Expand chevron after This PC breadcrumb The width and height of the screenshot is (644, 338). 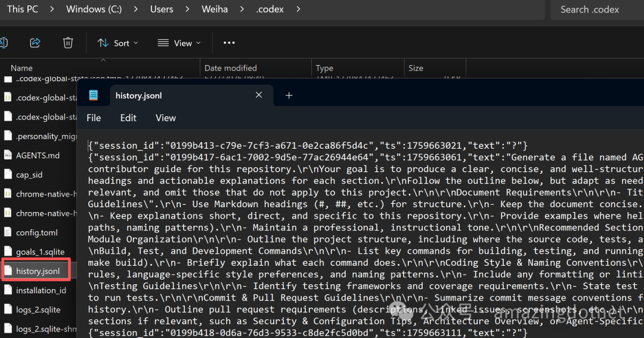[52, 9]
